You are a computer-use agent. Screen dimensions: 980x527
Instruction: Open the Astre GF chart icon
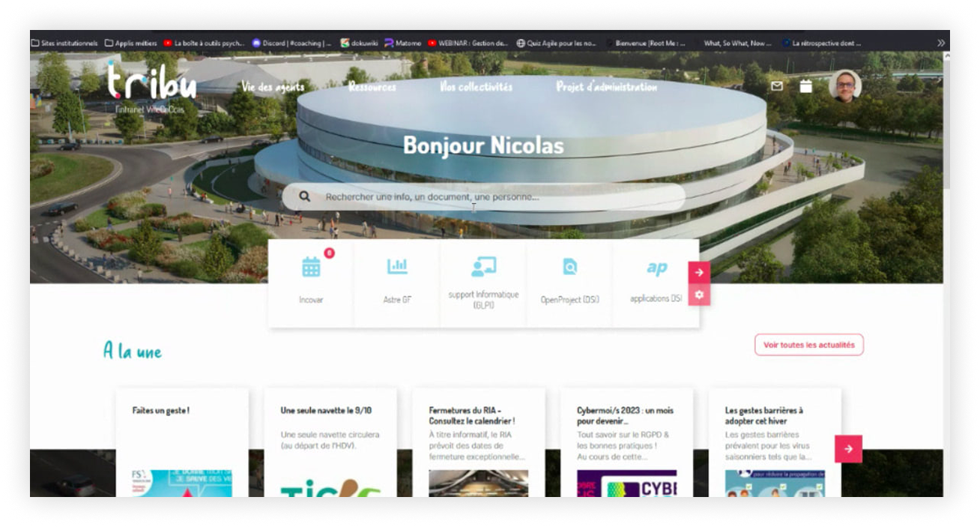coord(397,267)
